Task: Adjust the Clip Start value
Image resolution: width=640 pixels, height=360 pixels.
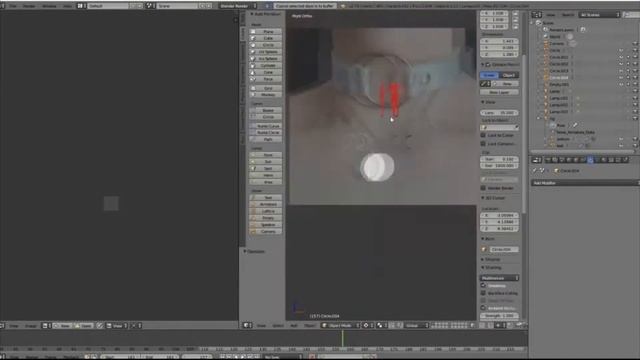Action: point(500,159)
